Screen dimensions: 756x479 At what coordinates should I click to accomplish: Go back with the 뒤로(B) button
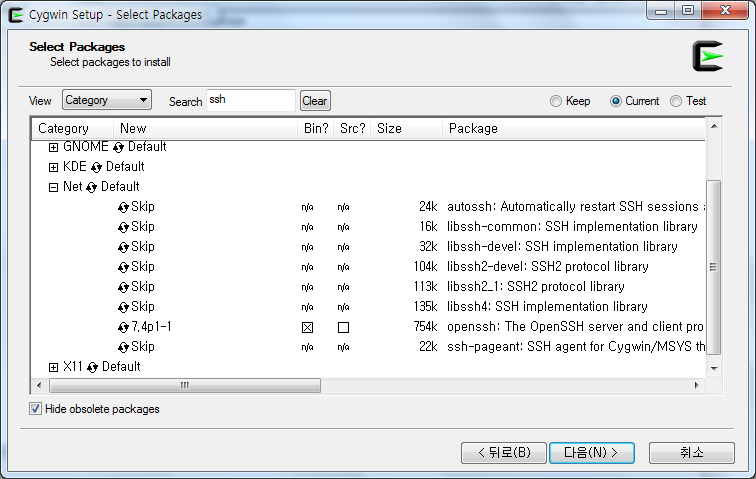(504, 452)
